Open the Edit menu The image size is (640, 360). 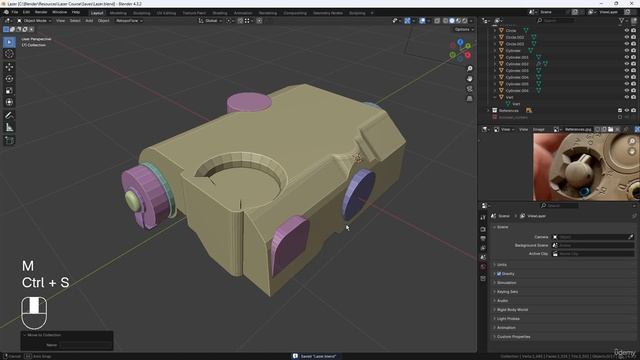(x=26, y=12)
